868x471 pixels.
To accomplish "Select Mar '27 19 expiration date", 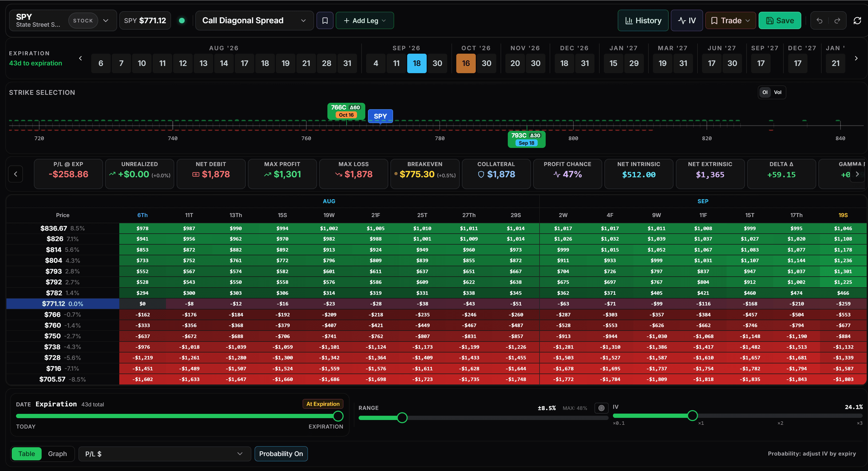I will pyautogui.click(x=663, y=63).
